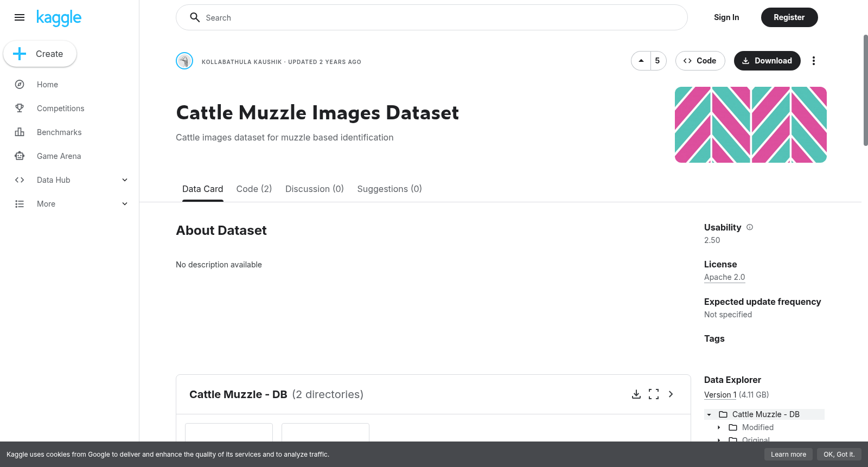Open Competitions trophy icon

(x=20, y=108)
